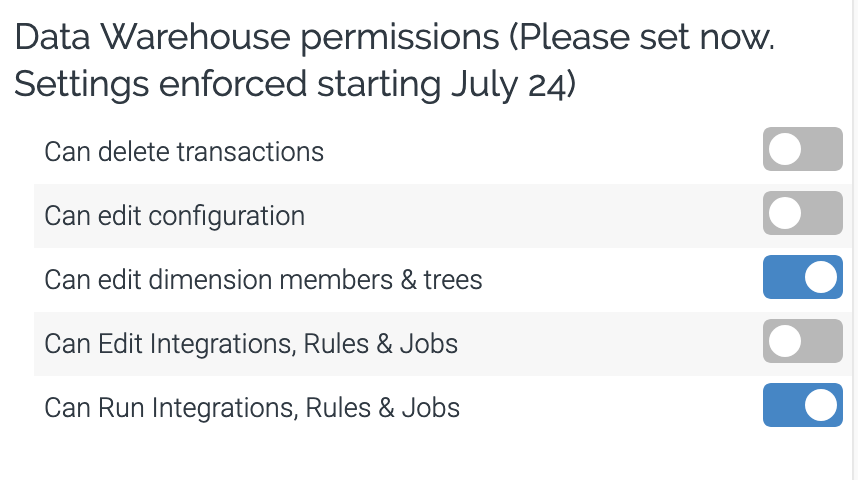Click the "Data Warehouse permissions" heading
The image size is (858, 480).
(256, 38)
